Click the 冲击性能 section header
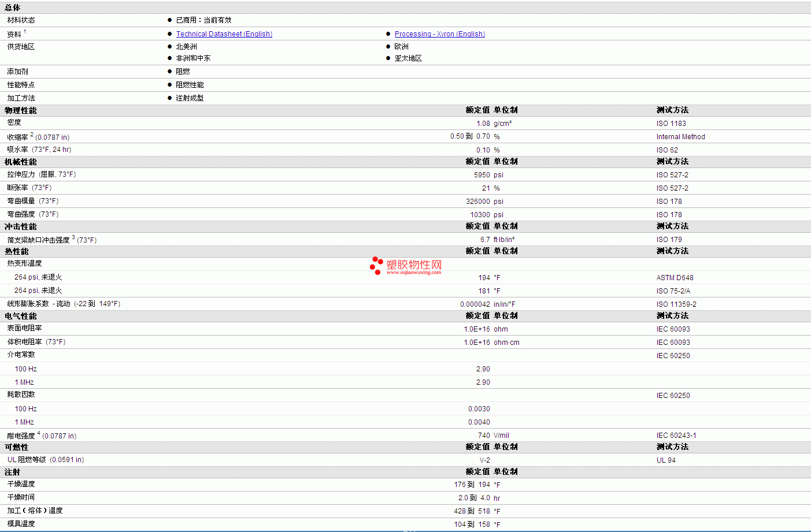Screen dimensions: 811x532 click(20, 226)
